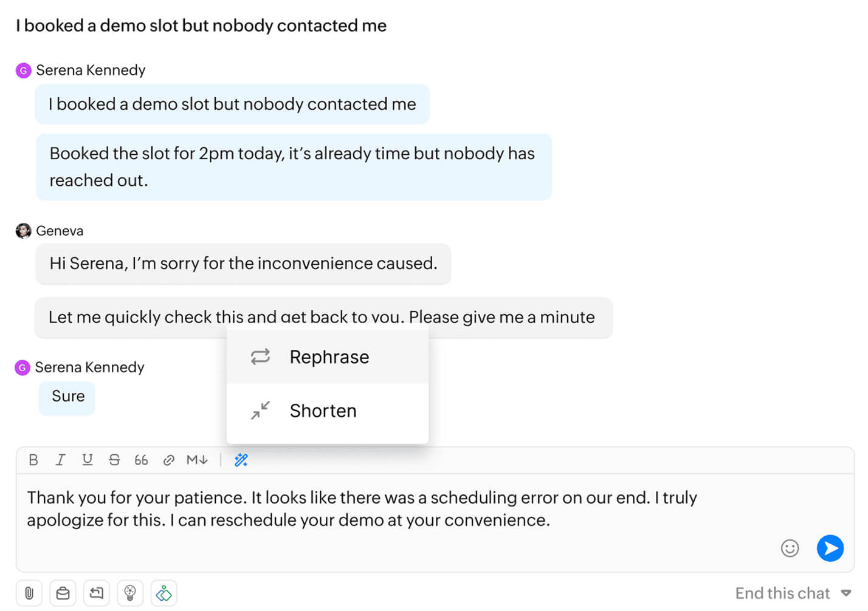Open the Zoho apps icon
Screen dimensions: 868x611
coord(163,593)
